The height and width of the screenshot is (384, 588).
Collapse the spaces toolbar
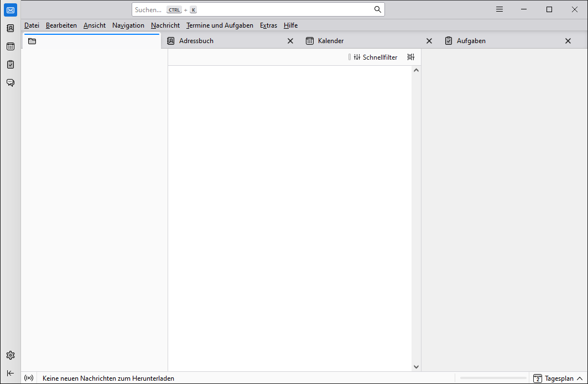11,373
